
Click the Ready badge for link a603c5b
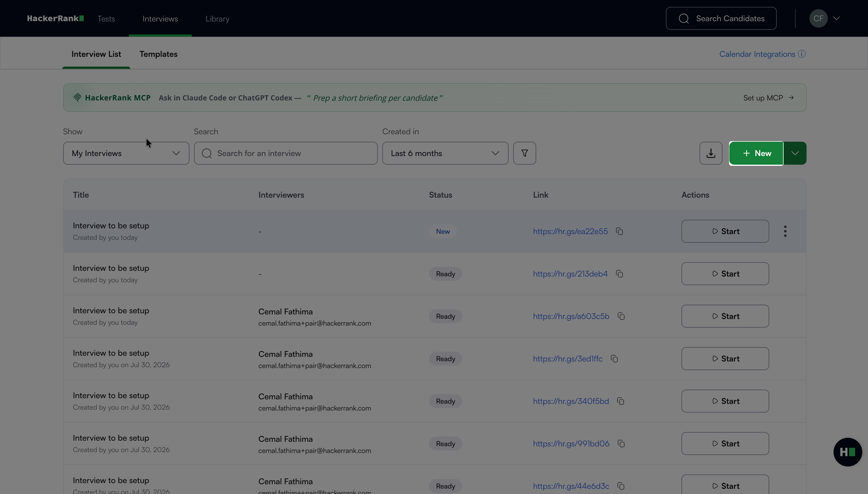(445, 316)
